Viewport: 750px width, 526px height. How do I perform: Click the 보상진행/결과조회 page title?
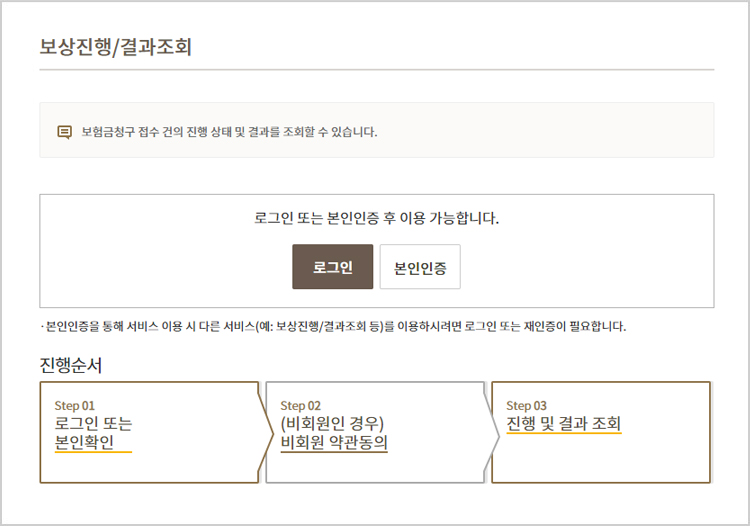(115, 47)
